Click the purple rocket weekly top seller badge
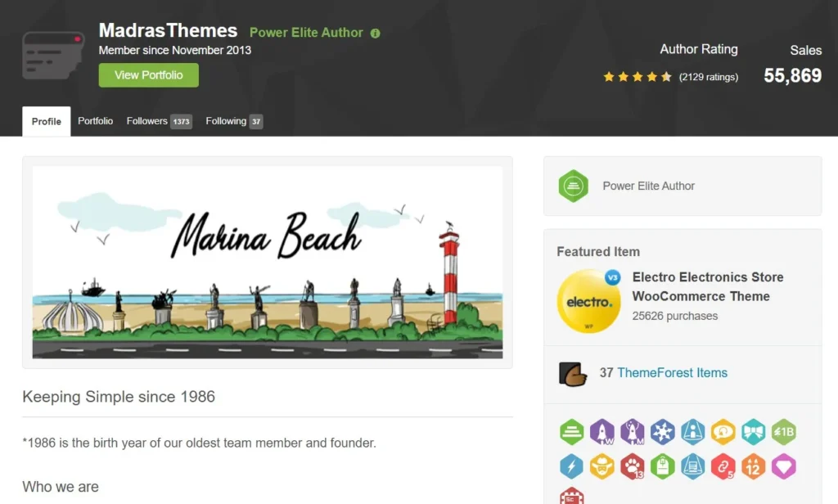 (x=602, y=431)
